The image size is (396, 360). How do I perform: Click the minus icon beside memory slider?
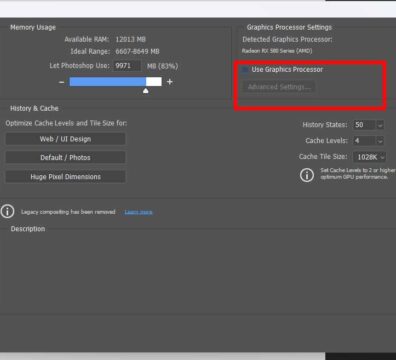61,82
